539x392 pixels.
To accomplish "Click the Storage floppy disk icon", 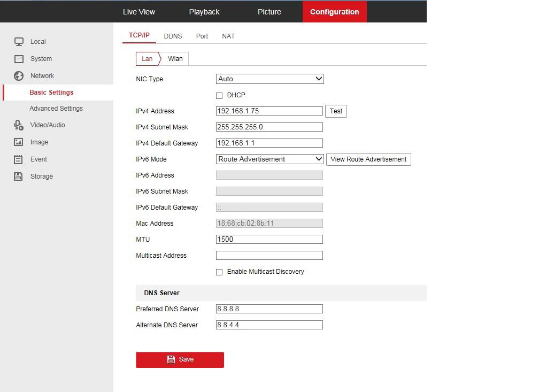I will coord(19,176).
